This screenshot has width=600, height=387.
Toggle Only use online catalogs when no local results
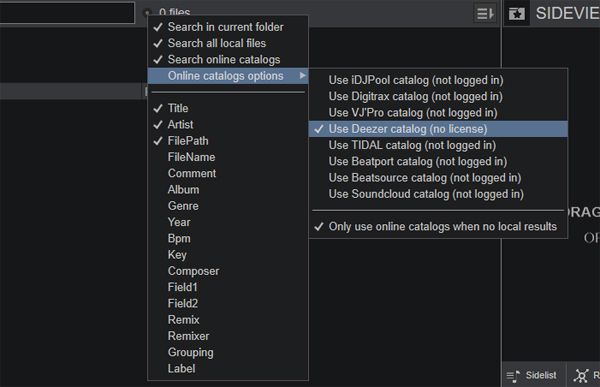point(438,227)
